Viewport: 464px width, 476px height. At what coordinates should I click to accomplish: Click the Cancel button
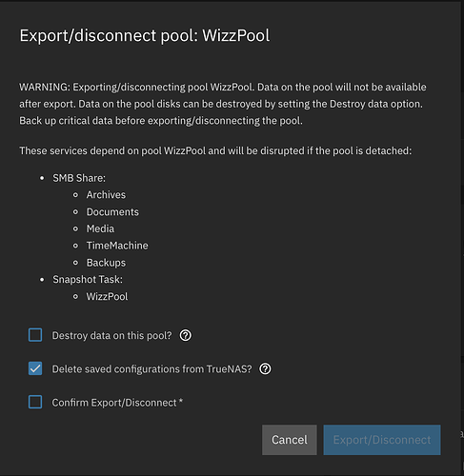tap(290, 440)
